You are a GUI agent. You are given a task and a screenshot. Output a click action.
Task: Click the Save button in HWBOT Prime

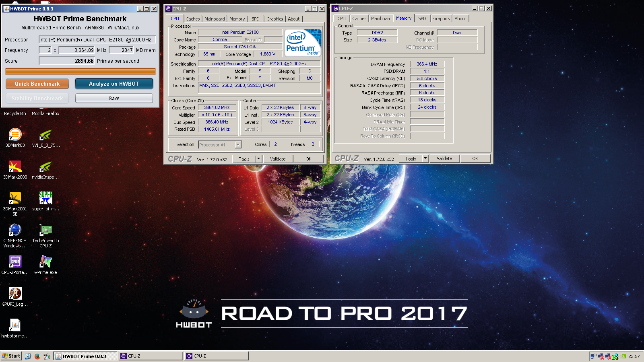114,98
